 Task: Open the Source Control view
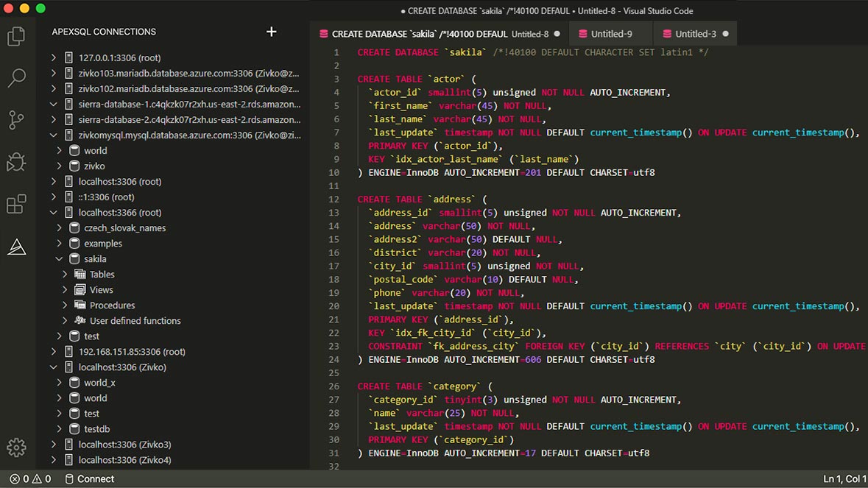16,120
